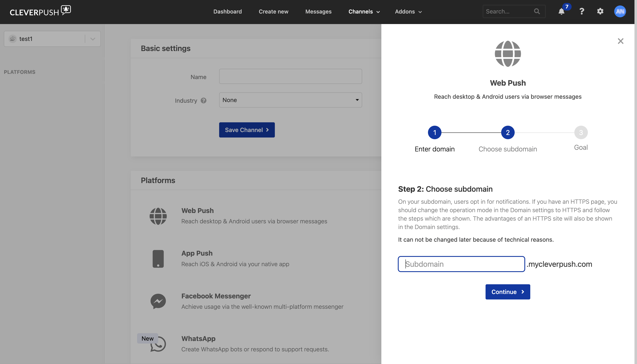Expand the Addons menu
This screenshot has width=637, height=364.
[408, 12]
